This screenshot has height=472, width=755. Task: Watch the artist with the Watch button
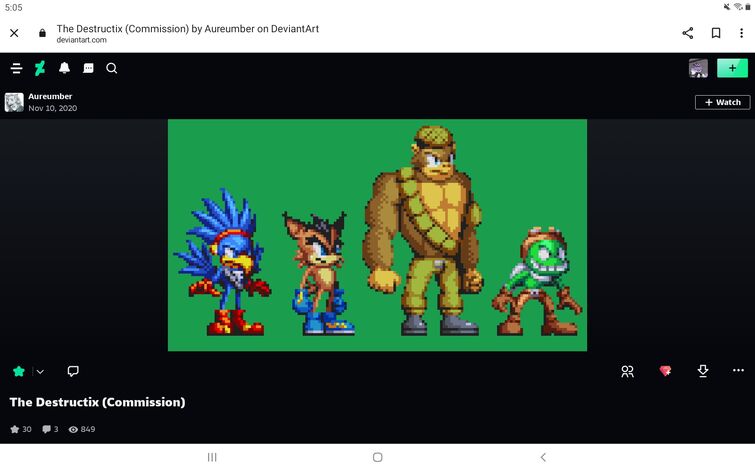(722, 102)
